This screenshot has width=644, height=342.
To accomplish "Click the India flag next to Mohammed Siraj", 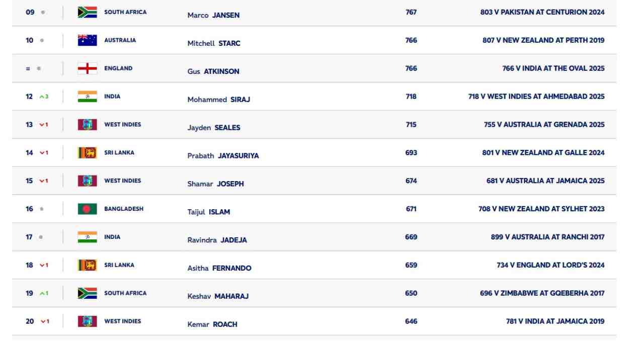I will 87,97.
